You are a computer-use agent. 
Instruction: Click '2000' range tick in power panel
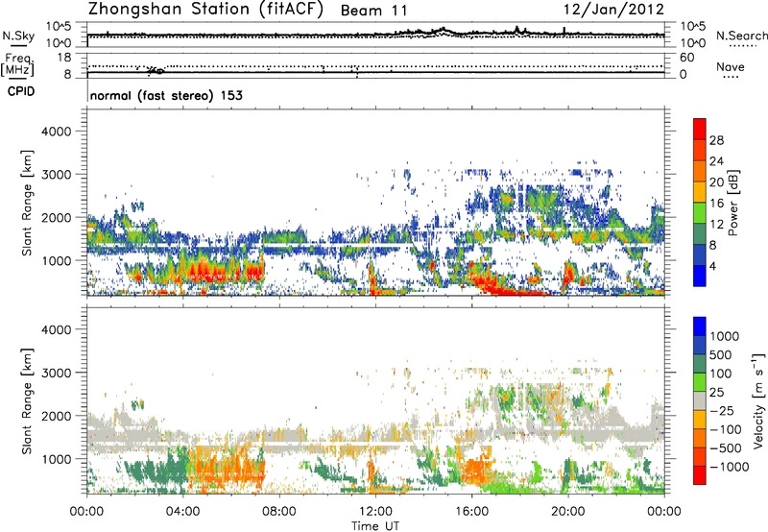click(56, 217)
